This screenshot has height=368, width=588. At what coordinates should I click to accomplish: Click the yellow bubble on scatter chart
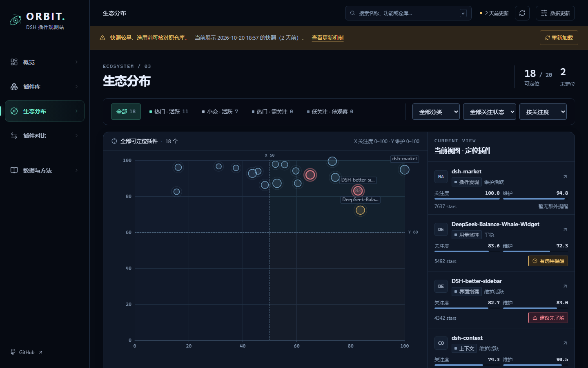click(x=360, y=210)
